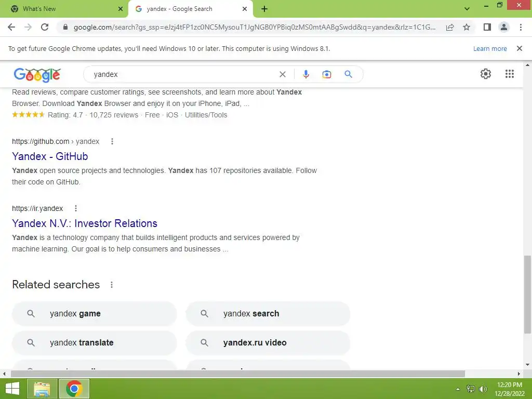
Task: Open Google quick settings gear
Action: pyautogui.click(x=486, y=74)
